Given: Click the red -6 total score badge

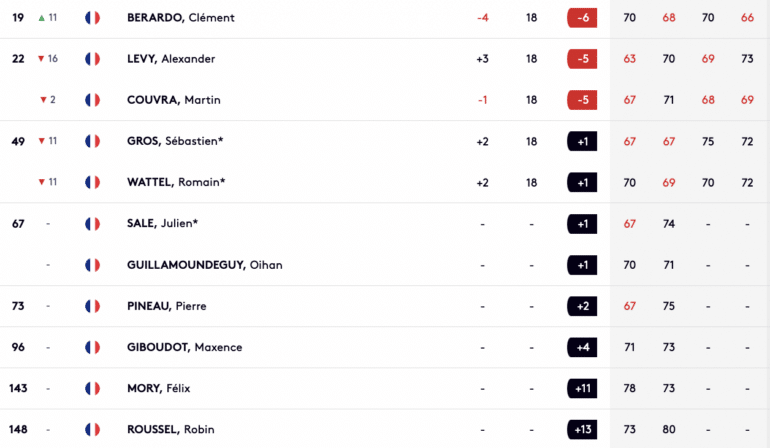Looking at the screenshot, I should point(582,18).
